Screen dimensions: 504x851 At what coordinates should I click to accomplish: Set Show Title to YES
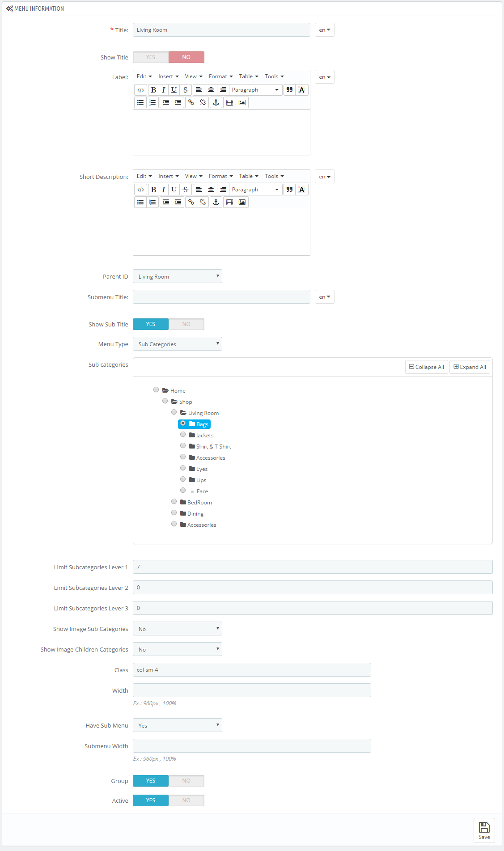151,57
